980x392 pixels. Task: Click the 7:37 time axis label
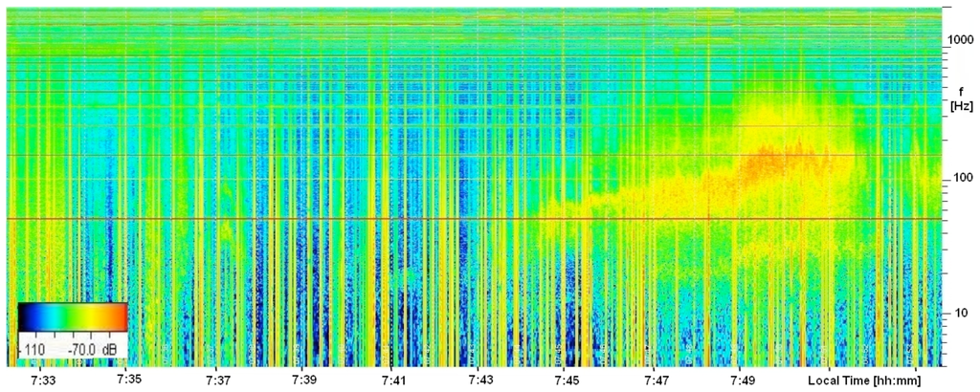(x=218, y=381)
